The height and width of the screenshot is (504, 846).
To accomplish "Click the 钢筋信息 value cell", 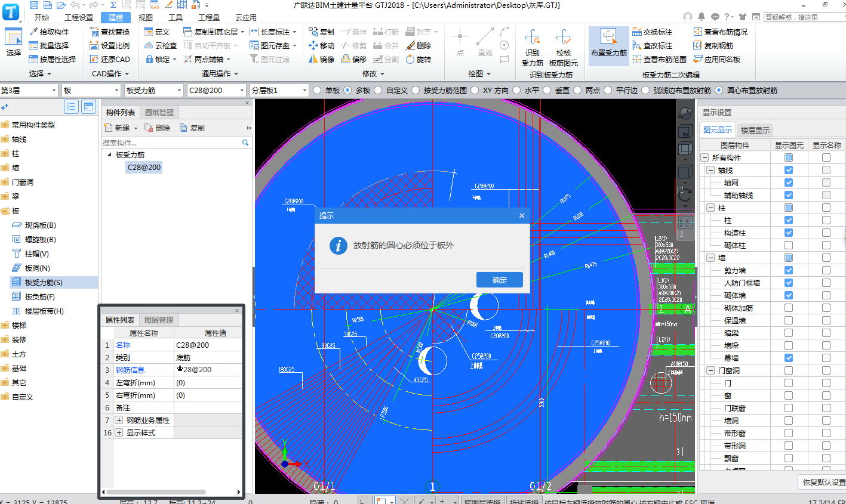I will click(208, 370).
